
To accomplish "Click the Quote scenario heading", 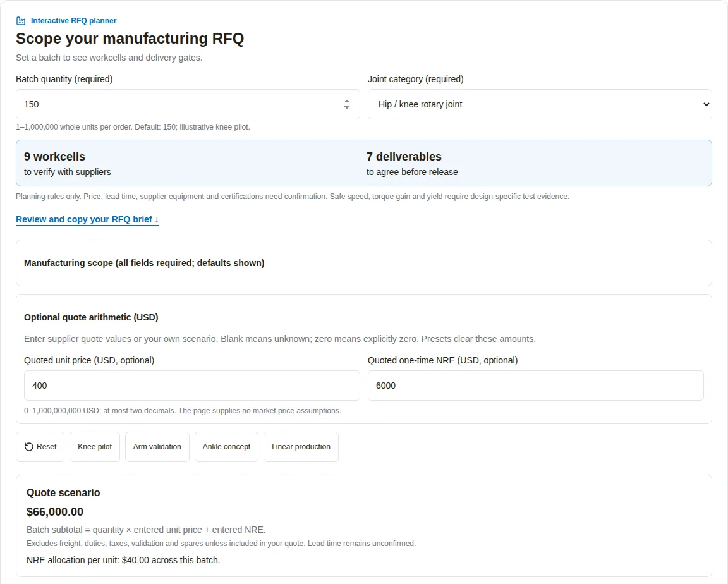I will 63,493.
